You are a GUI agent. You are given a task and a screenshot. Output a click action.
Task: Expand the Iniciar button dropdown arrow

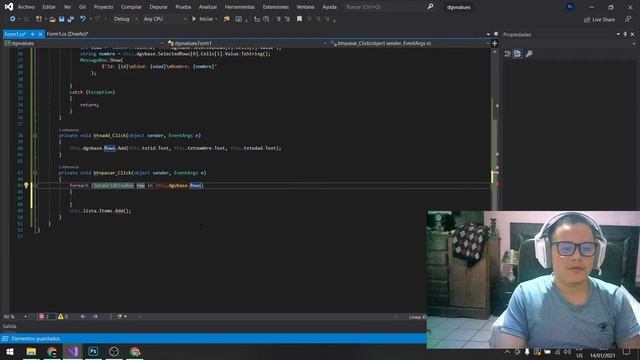(216, 19)
